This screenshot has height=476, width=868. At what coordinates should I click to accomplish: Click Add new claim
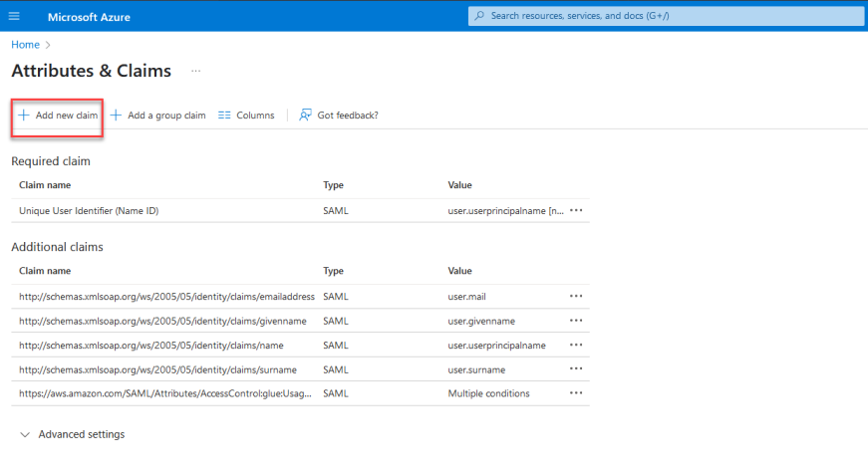(58, 115)
